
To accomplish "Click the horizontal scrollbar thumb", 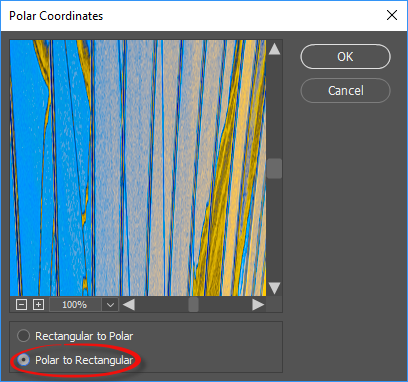I will 193,305.
